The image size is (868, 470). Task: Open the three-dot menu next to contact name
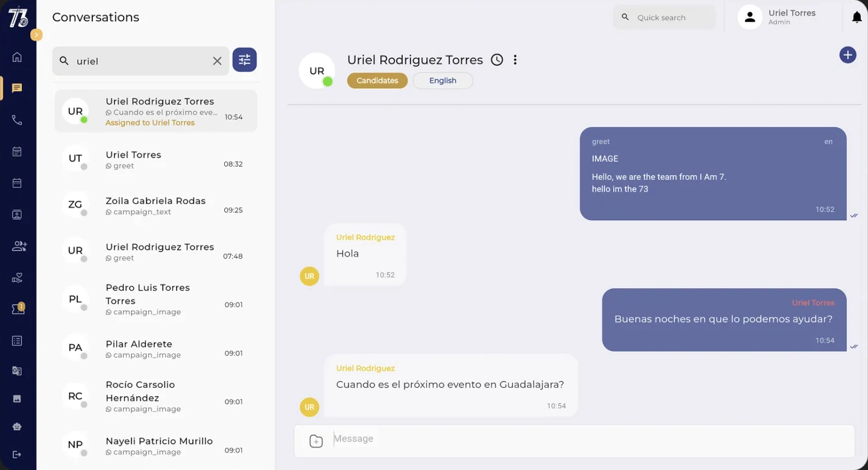[x=515, y=59]
